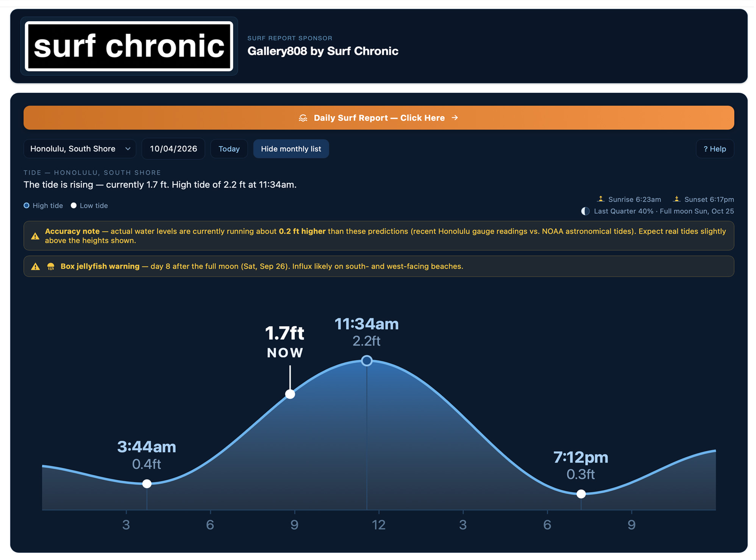Click the jellyfish icon in the warning

pos(51,266)
